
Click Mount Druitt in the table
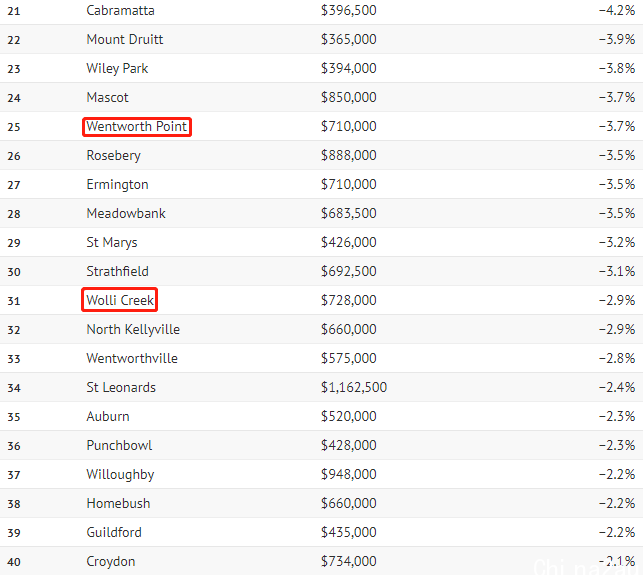coord(124,39)
